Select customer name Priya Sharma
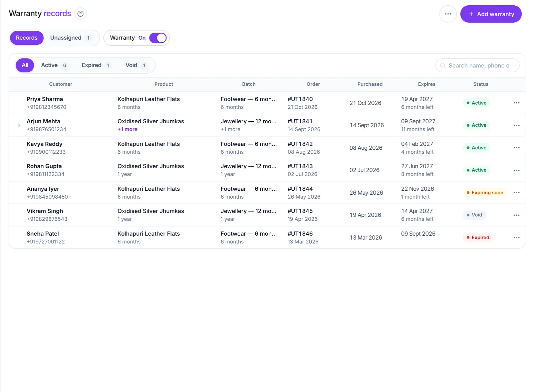Screen dimensions: 534x392 pyautogui.click(x=45, y=99)
